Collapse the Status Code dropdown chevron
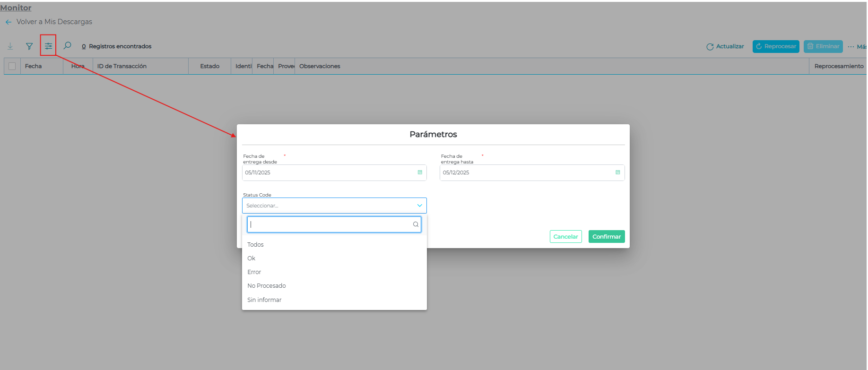 (419, 206)
